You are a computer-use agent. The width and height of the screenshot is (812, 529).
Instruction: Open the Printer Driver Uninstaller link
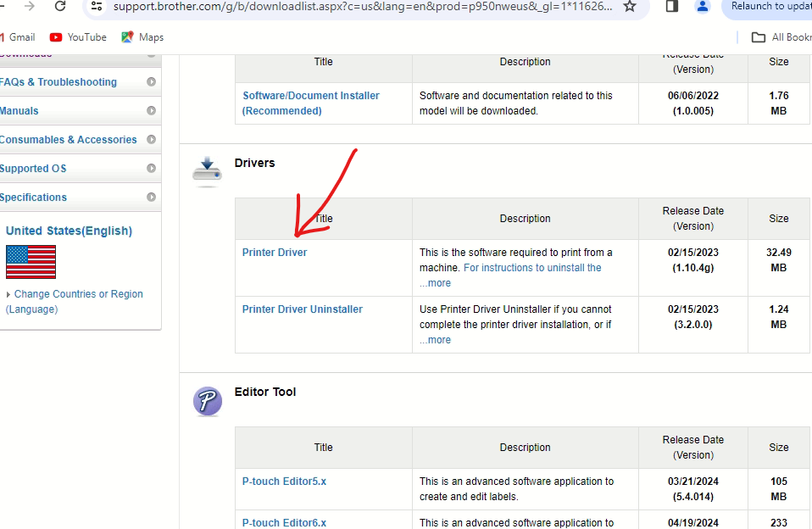point(303,309)
